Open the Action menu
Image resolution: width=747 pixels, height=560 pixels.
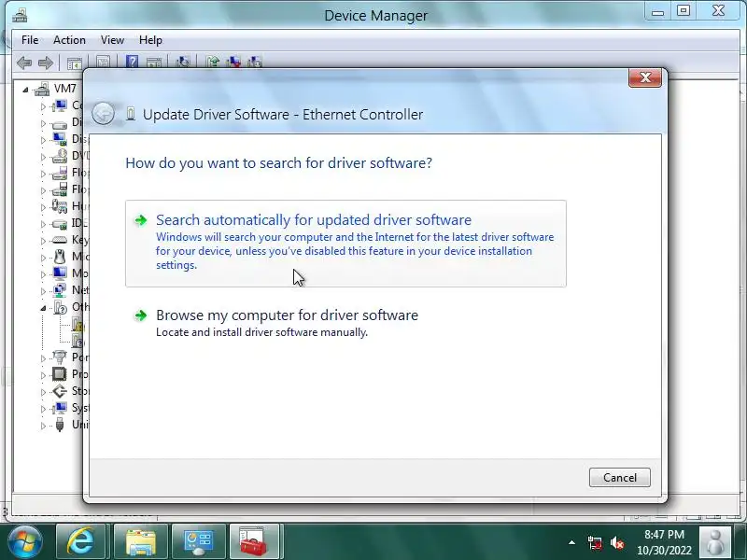[x=69, y=40]
